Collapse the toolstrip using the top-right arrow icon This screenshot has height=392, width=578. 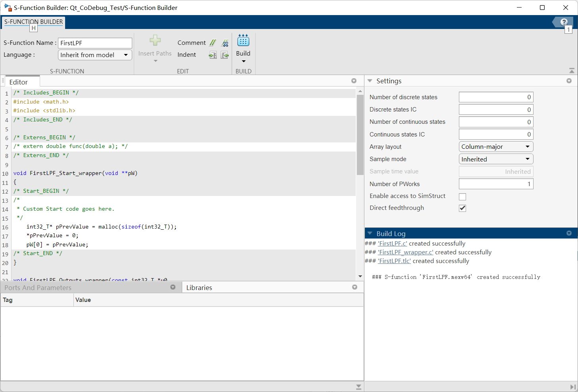click(572, 71)
